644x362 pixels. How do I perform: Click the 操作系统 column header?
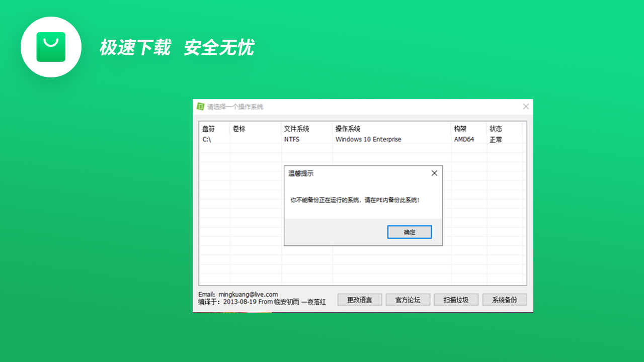[x=348, y=129]
